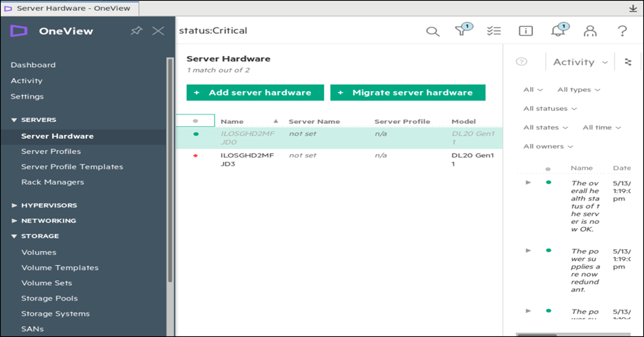644x337 pixels.
Task: Open SANs in the left menu
Action: 32,329
